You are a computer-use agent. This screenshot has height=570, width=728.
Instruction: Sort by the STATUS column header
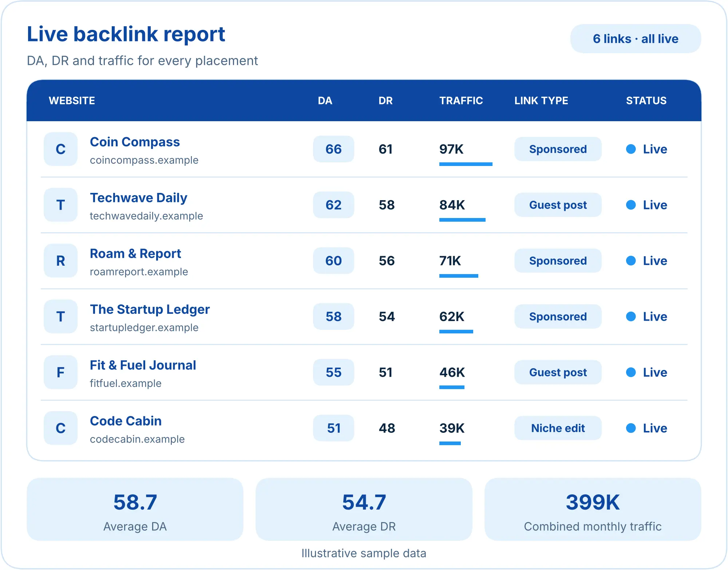click(x=646, y=100)
